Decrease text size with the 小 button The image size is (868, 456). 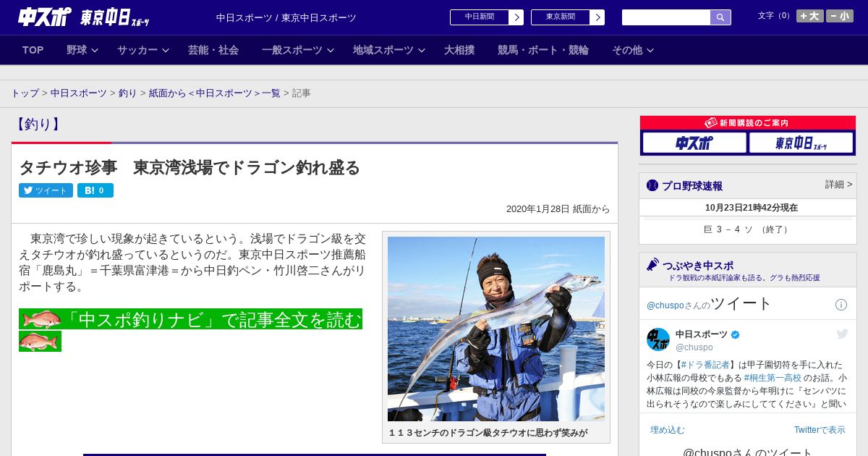coord(840,16)
